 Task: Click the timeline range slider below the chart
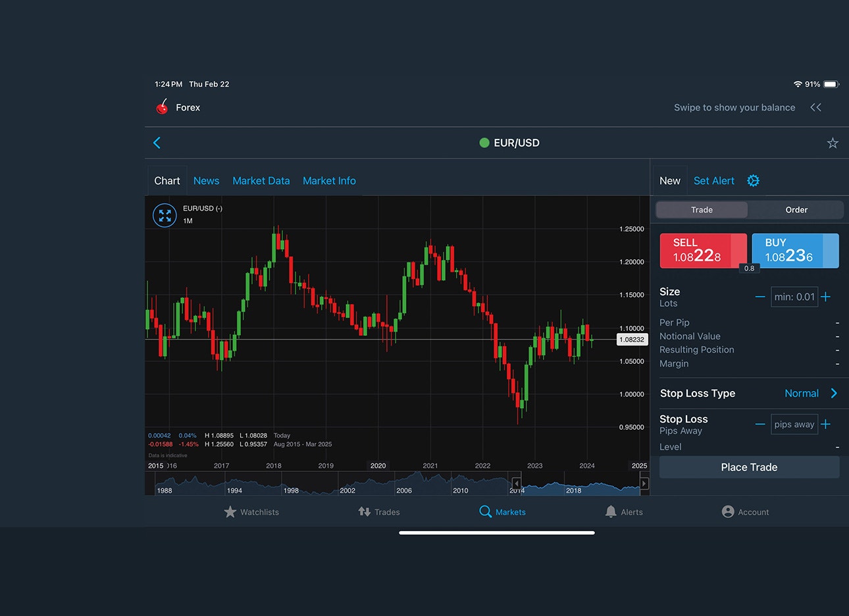579,483
